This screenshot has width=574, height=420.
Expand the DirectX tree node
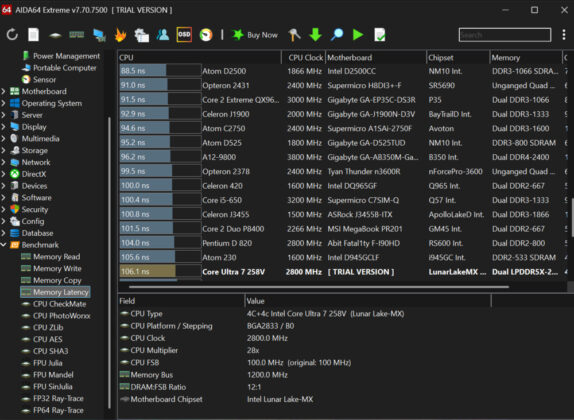tap(3, 174)
